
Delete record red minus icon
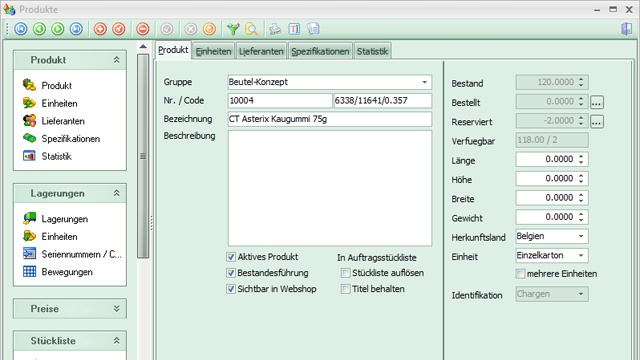pos(142,29)
